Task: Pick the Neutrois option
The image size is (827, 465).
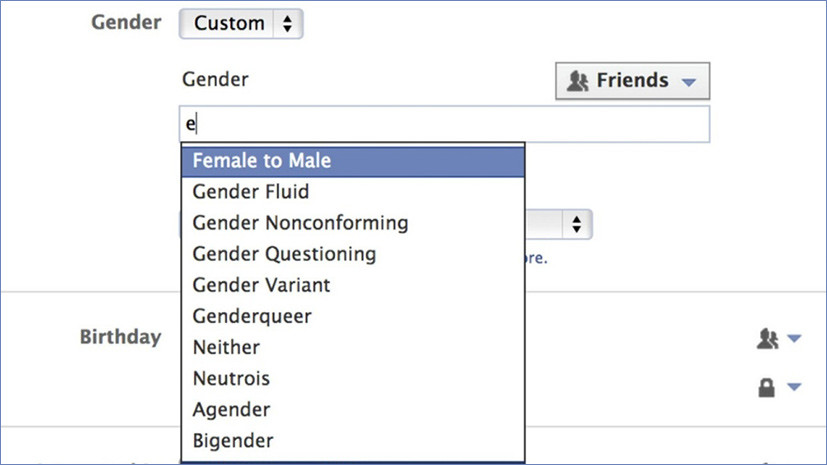Action: [x=353, y=379]
